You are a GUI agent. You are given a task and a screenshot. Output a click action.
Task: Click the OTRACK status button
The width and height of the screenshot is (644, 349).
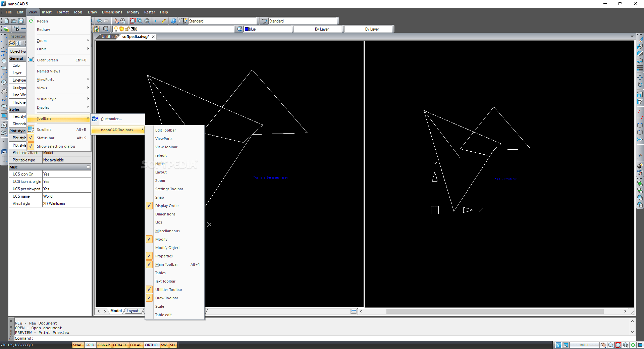pyautogui.click(x=120, y=345)
